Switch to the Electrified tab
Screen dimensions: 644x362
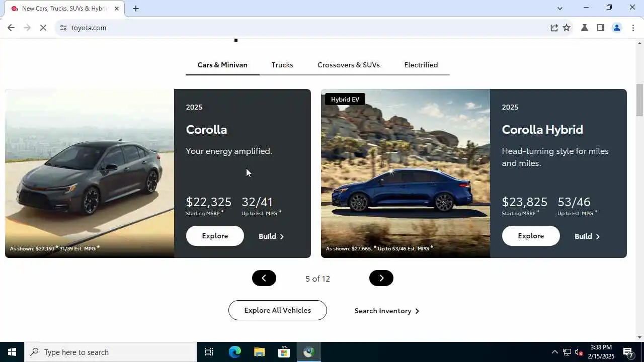[x=421, y=65]
